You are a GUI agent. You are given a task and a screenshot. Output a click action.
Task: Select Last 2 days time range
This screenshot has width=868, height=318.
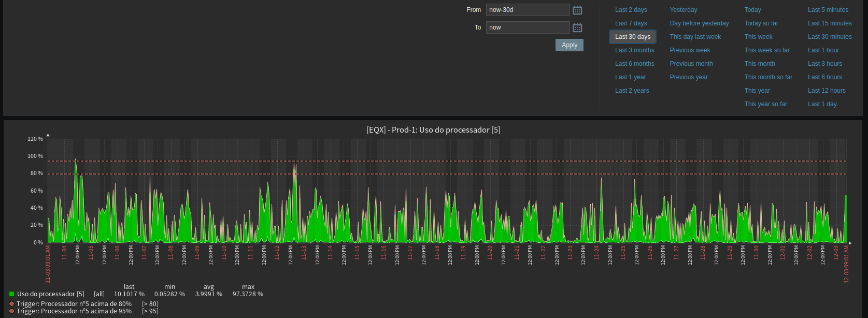pyautogui.click(x=631, y=10)
